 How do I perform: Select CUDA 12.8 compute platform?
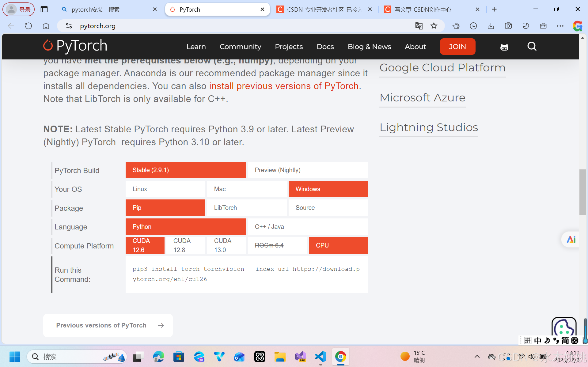186,245
